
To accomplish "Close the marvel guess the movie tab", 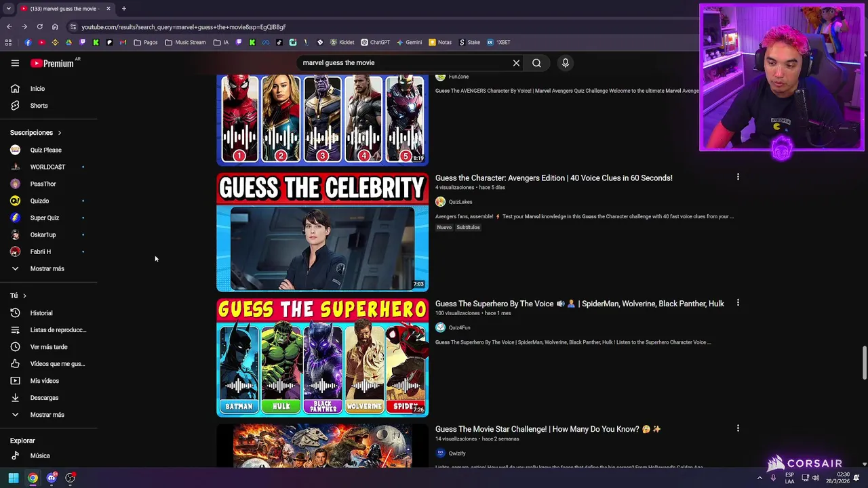I will tap(108, 9).
